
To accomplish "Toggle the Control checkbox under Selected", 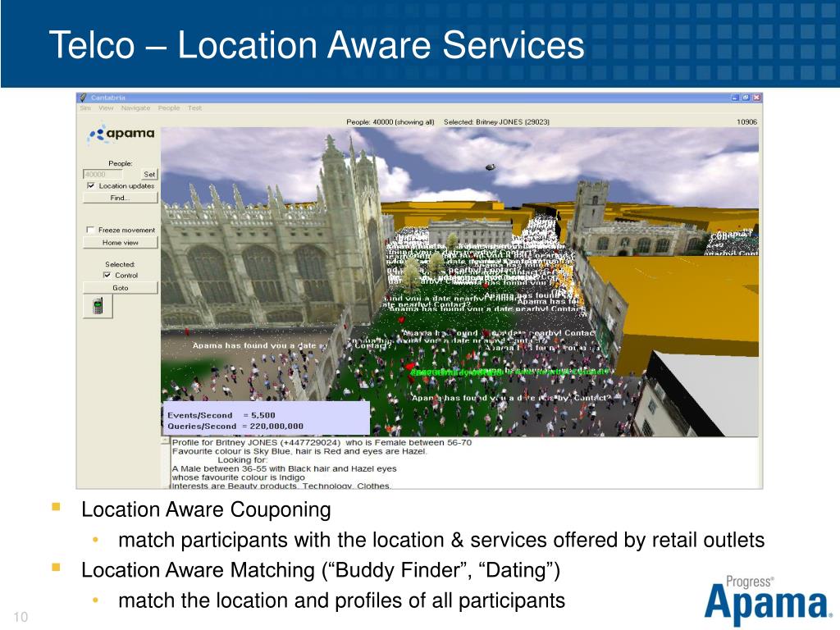I will 107,275.
